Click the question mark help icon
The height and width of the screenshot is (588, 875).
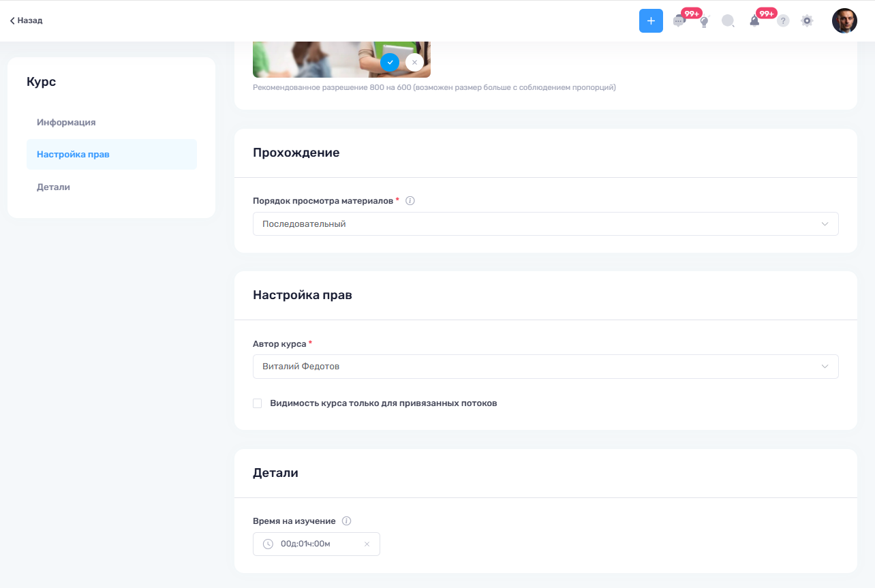783,21
